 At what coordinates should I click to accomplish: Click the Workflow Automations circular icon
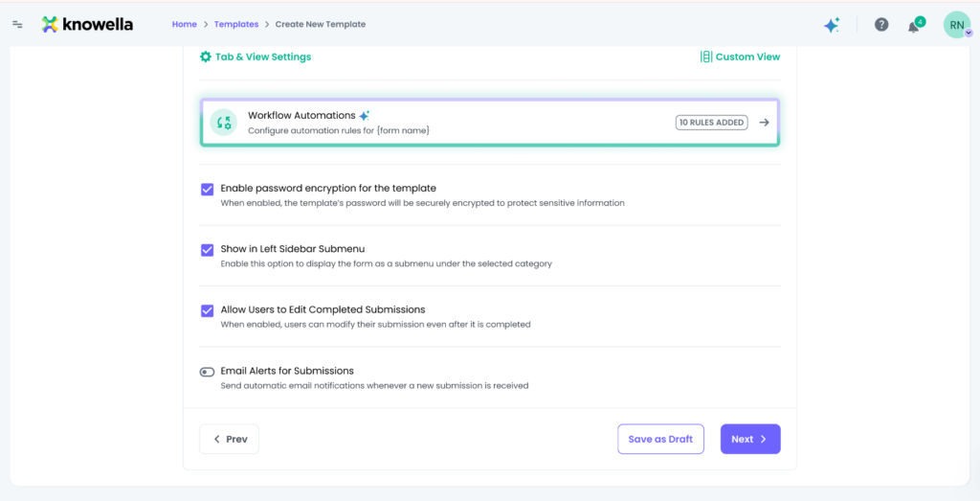click(224, 122)
